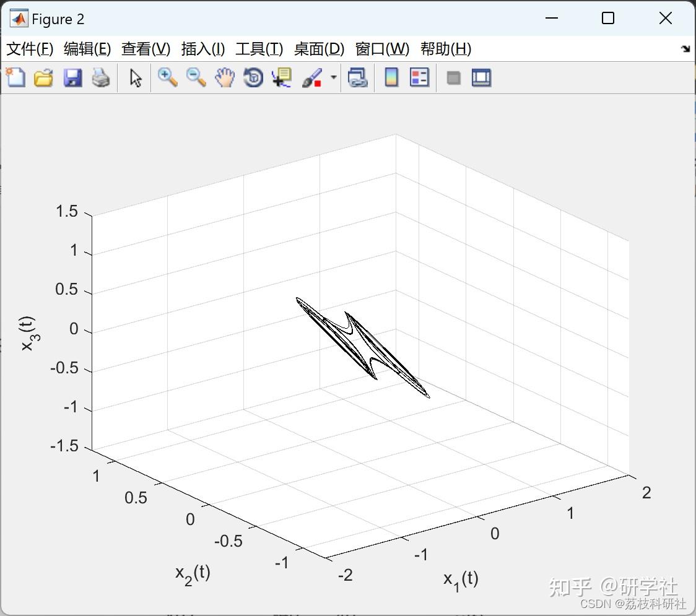Save the figure with the floppy icon
This screenshot has width=696, height=616.
coord(72,77)
